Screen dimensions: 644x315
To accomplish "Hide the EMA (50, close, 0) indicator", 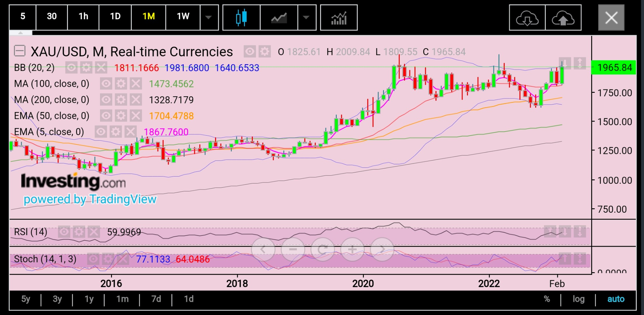I will (x=106, y=116).
